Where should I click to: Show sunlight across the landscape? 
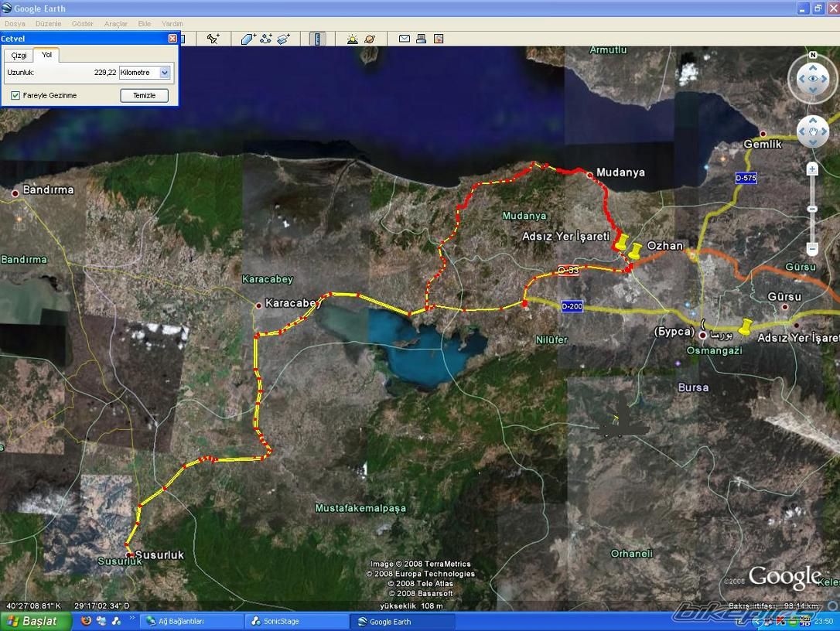pos(353,39)
